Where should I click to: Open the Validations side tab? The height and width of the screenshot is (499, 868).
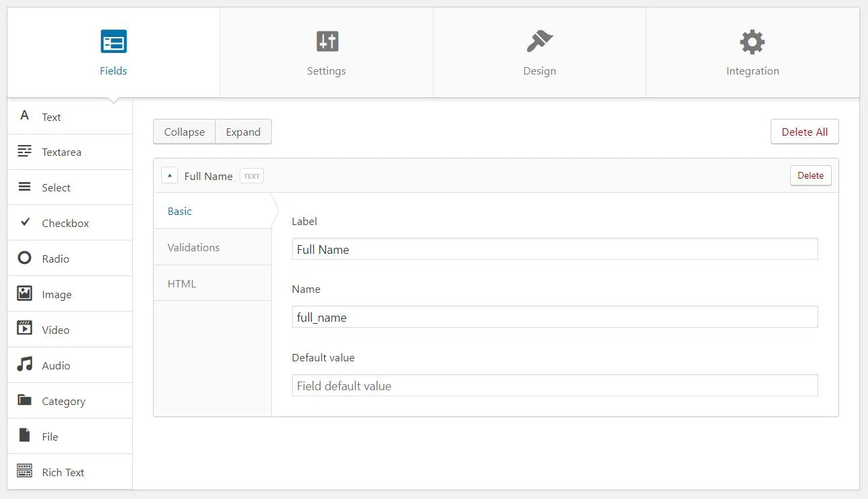pyautogui.click(x=213, y=247)
